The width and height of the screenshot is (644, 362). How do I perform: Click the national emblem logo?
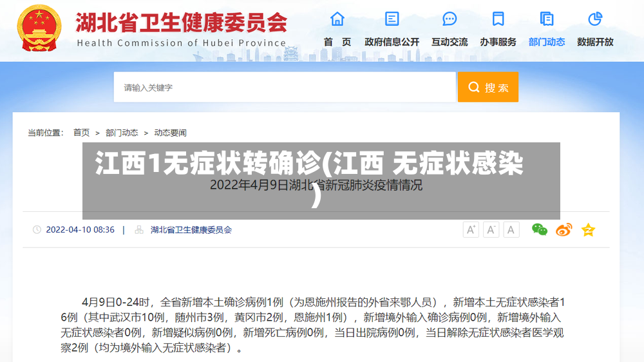coord(39,28)
